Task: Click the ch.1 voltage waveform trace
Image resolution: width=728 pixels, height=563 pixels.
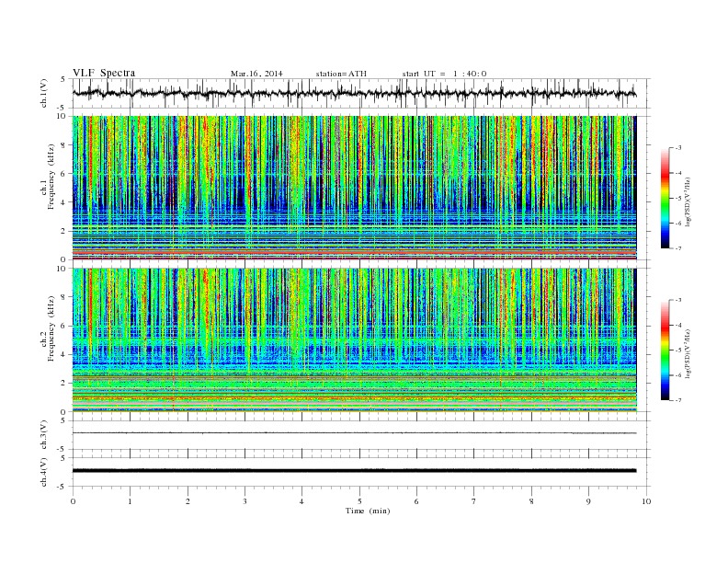Action: pos(354,93)
